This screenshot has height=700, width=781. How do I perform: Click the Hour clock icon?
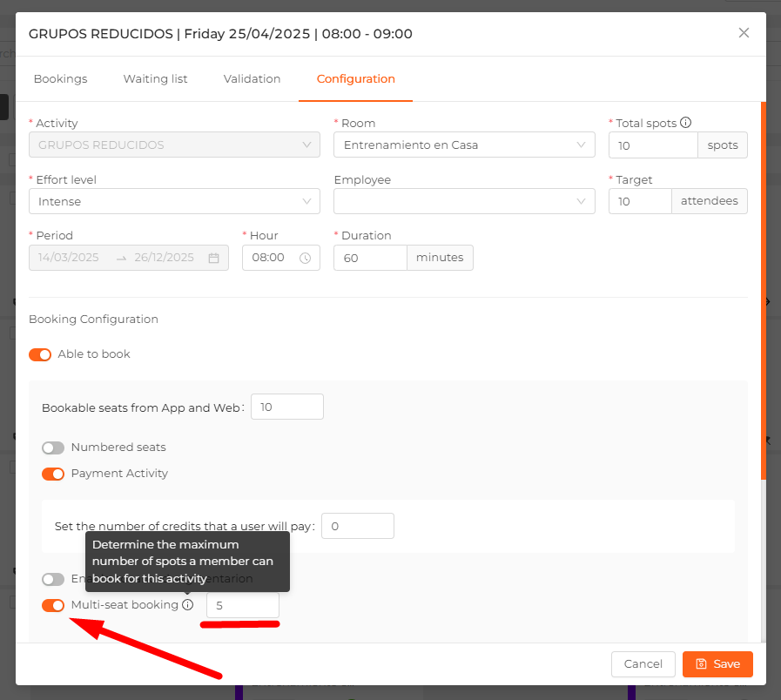coord(306,258)
